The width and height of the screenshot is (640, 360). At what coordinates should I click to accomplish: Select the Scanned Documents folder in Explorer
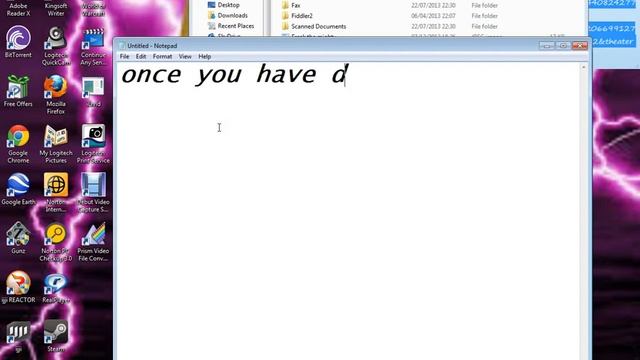pyautogui.click(x=314, y=26)
